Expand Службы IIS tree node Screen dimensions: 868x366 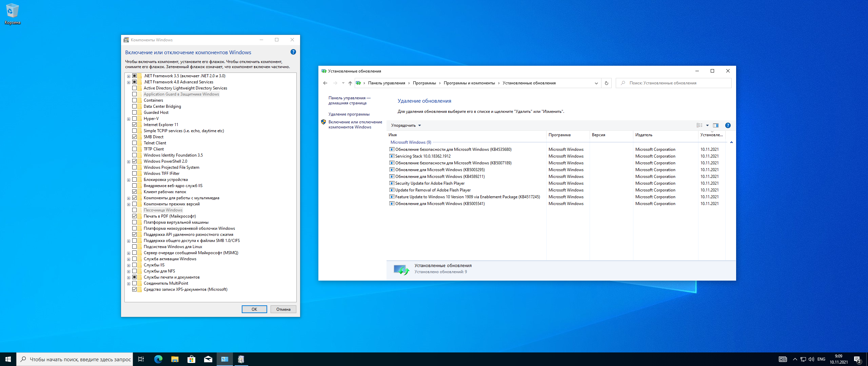point(129,265)
